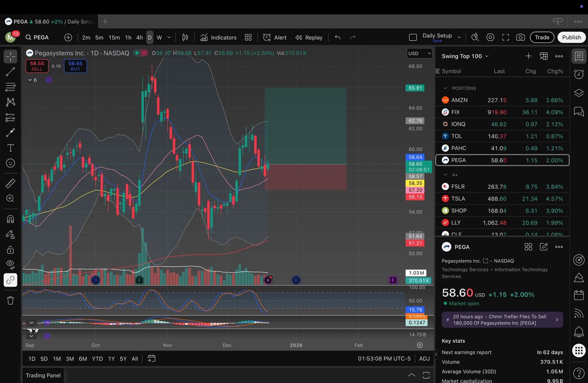Viewport: 588px width, 383px height.
Task: Create an Alert from the toolbar
Action: point(275,37)
